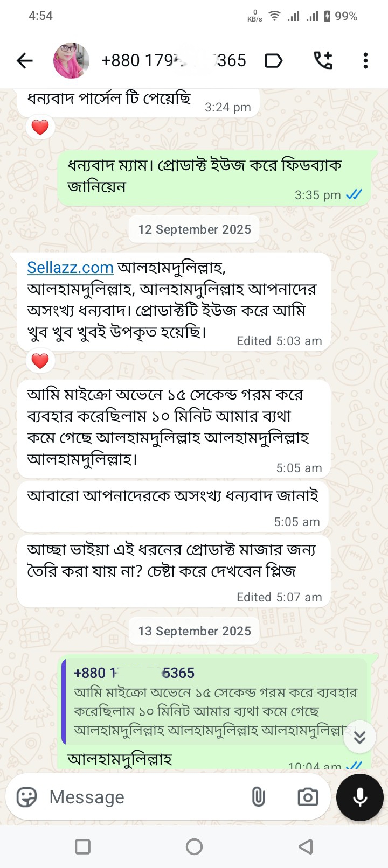Open the contact's profile picture

(x=71, y=61)
